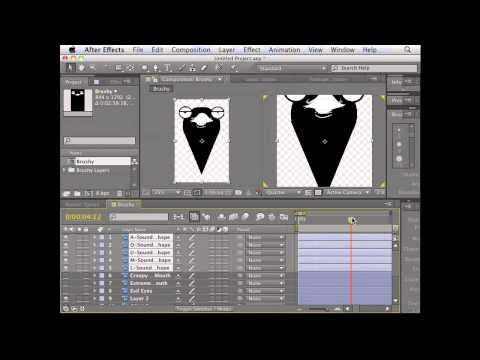The height and width of the screenshot is (360, 480).
Task: Select the Type (T) tool
Action: click(167, 68)
